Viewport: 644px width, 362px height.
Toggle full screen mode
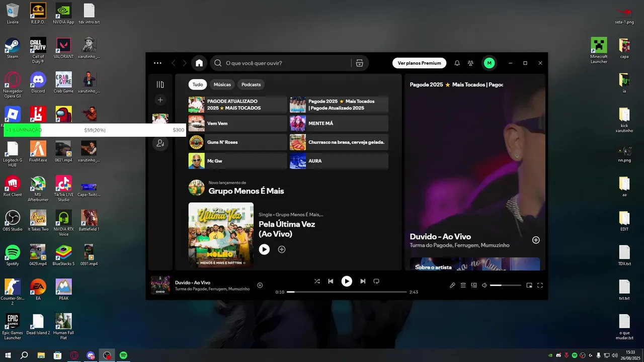[x=540, y=285]
